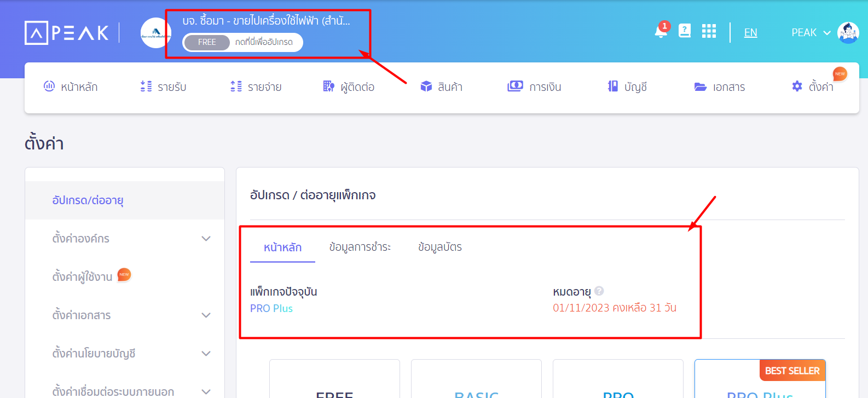Click the user profile avatar
Viewport: 868px width, 398px height.
848,33
